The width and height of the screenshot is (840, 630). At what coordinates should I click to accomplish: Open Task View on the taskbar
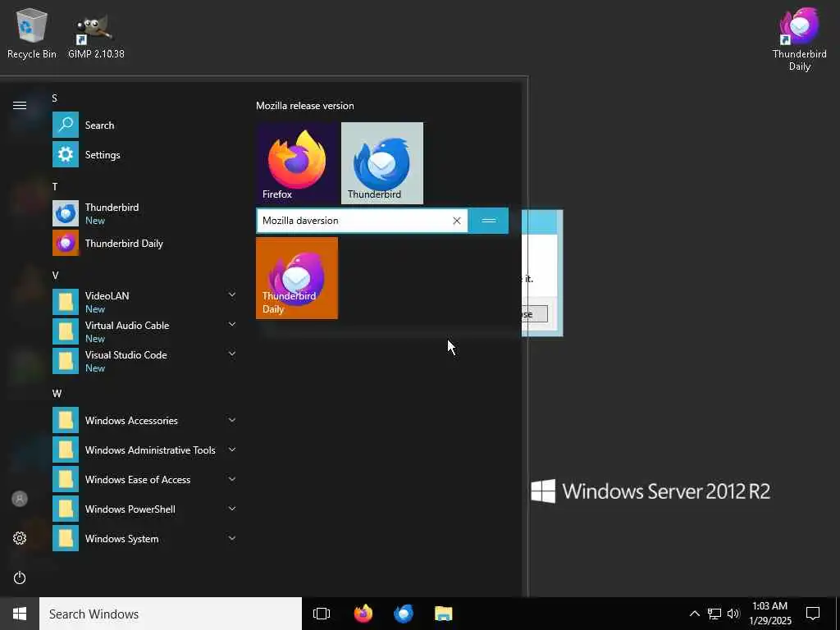point(322,614)
